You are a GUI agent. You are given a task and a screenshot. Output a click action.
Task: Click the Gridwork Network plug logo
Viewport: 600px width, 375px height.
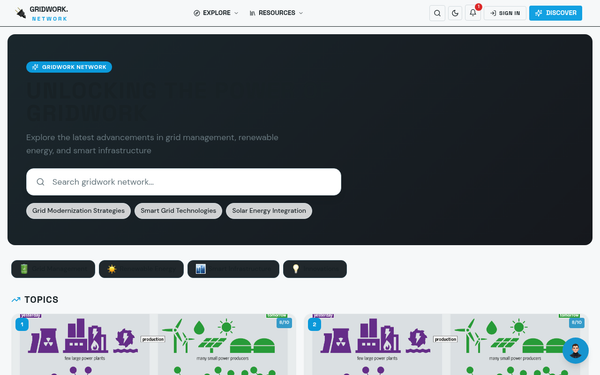tap(20, 13)
